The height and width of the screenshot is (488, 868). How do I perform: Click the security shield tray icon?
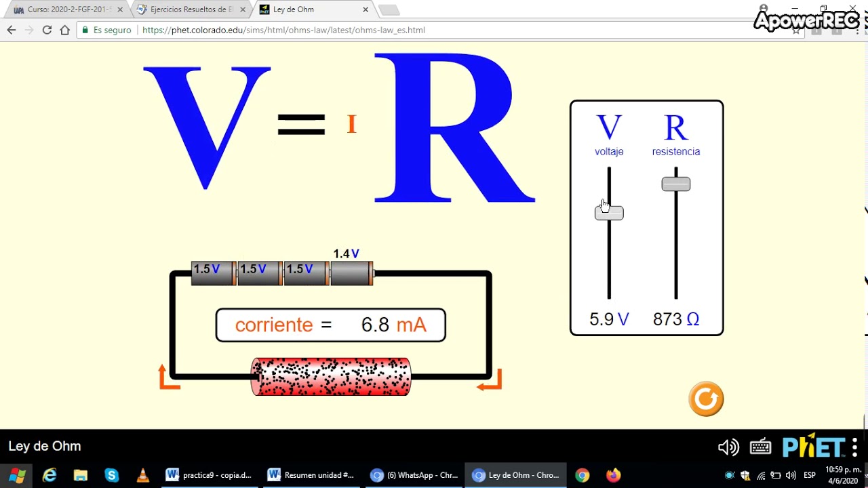pyautogui.click(x=745, y=475)
